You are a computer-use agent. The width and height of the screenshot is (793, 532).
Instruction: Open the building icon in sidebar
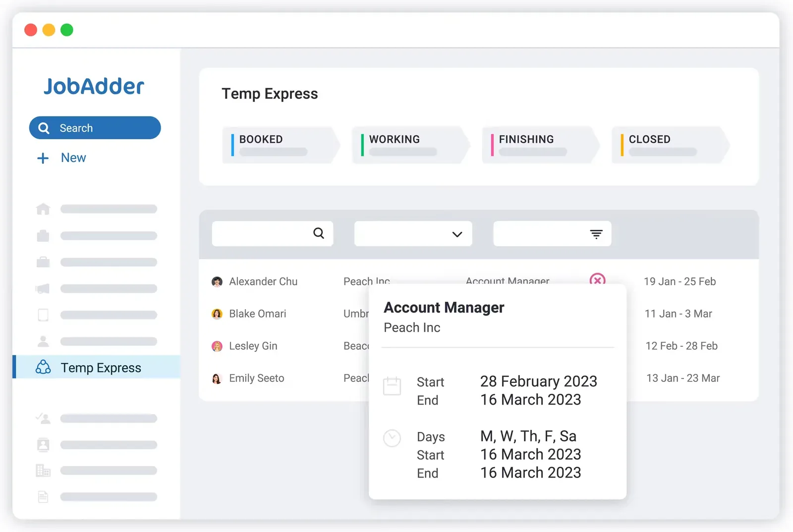coord(43,470)
